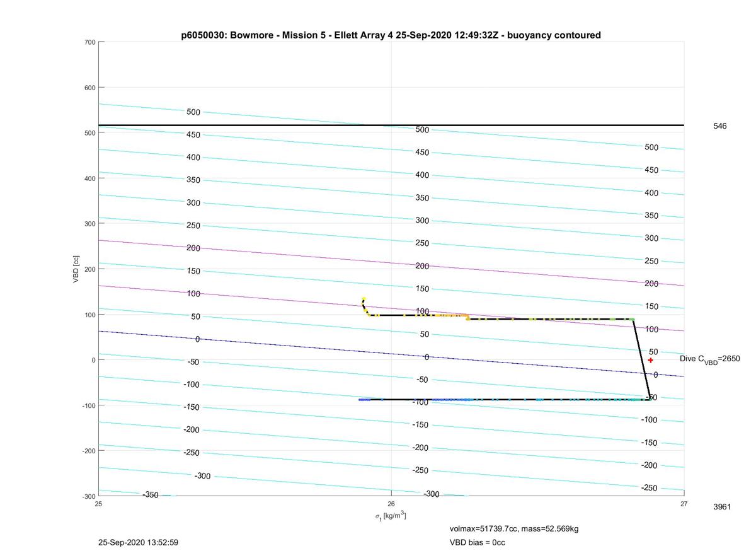The image size is (756, 558).
Task: Click the '-350' buoyancy contour label
Action: point(150,495)
